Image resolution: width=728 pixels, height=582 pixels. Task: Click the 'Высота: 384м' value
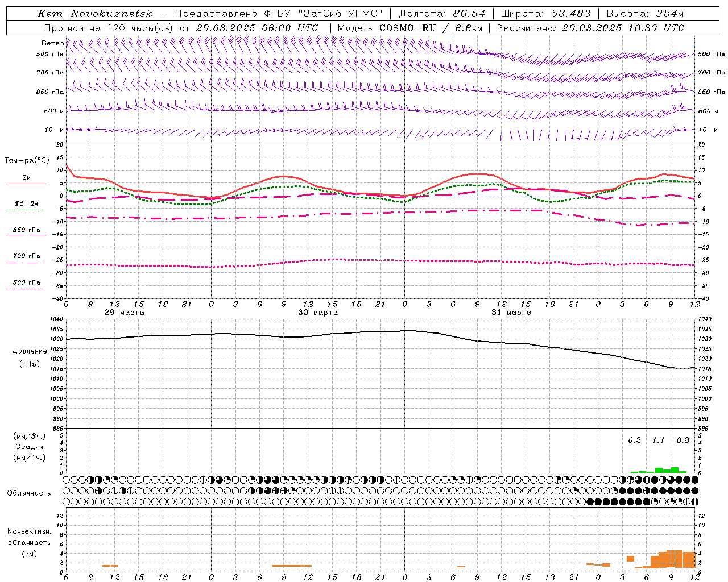pos(645,14)
